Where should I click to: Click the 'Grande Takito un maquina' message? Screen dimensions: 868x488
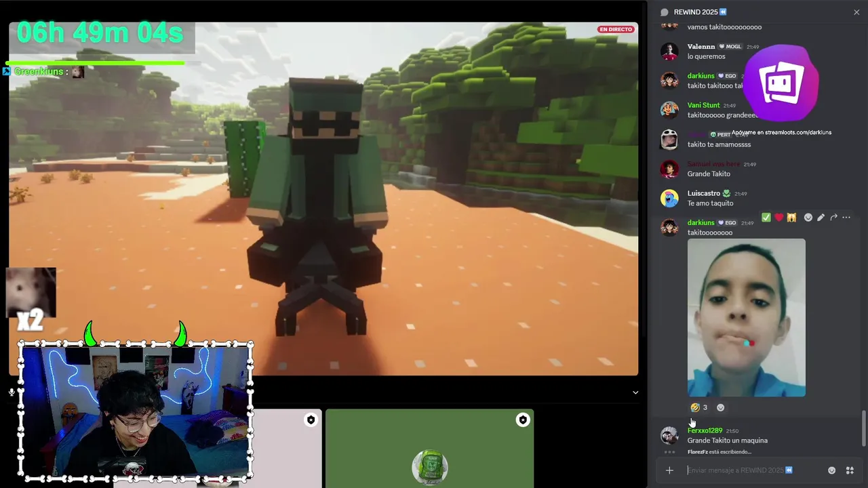728,441
